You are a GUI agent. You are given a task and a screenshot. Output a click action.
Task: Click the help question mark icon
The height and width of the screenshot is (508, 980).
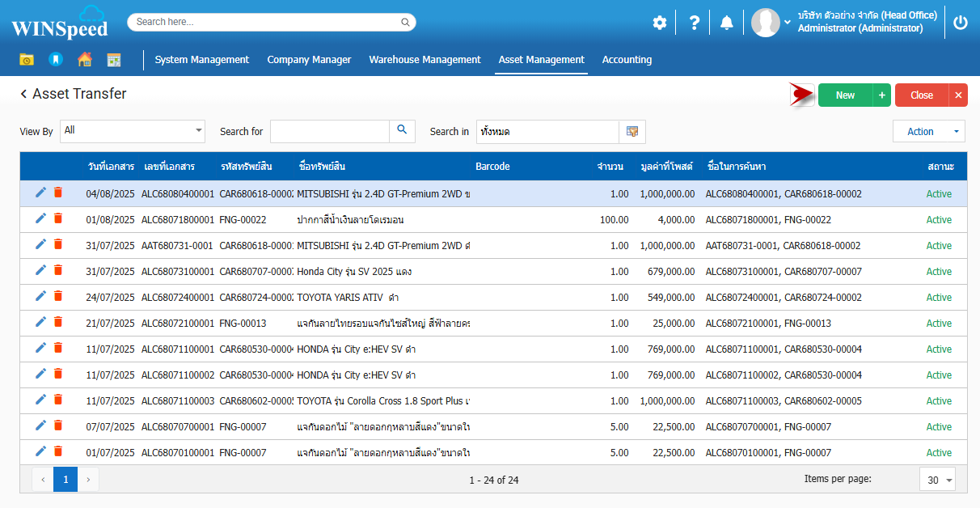pyautogui.click(x=694, y=23)
